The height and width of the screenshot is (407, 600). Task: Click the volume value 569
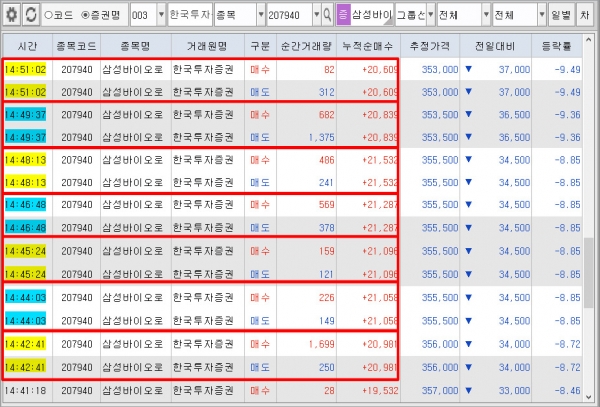point(326,205)
